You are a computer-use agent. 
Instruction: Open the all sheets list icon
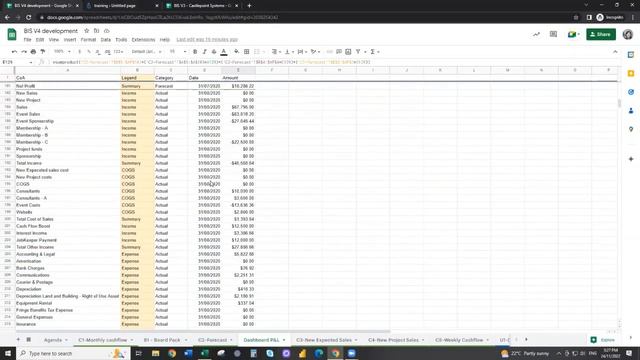(29, 340)
